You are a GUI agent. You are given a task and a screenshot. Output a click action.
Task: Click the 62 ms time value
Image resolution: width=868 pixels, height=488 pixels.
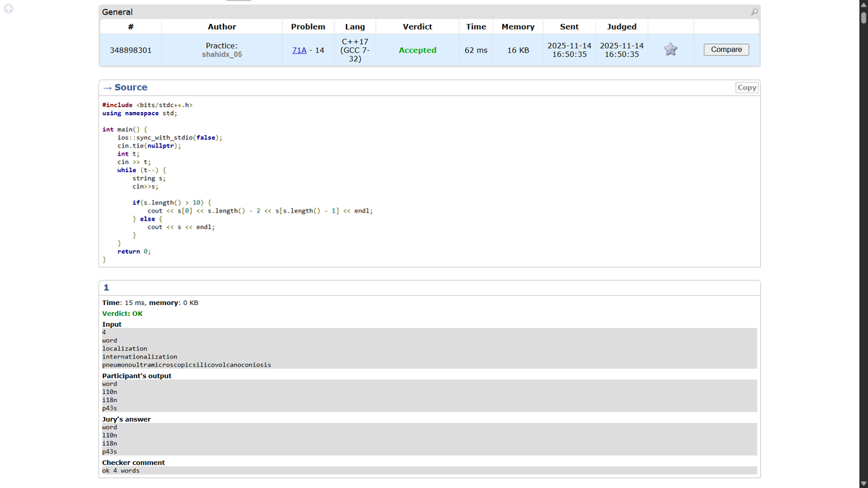[476, 50]
